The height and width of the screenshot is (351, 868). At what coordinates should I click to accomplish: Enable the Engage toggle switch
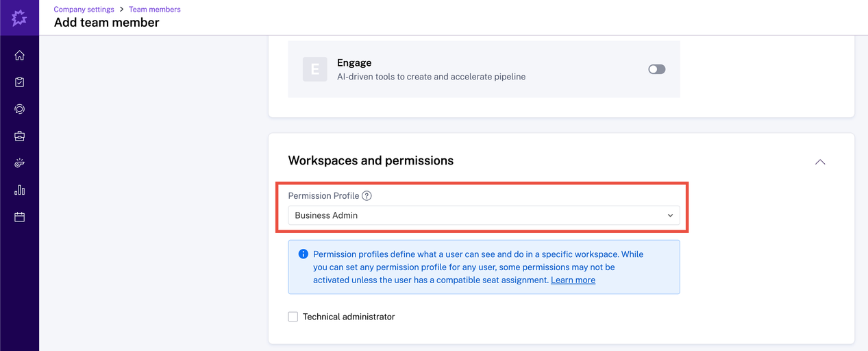656,69
